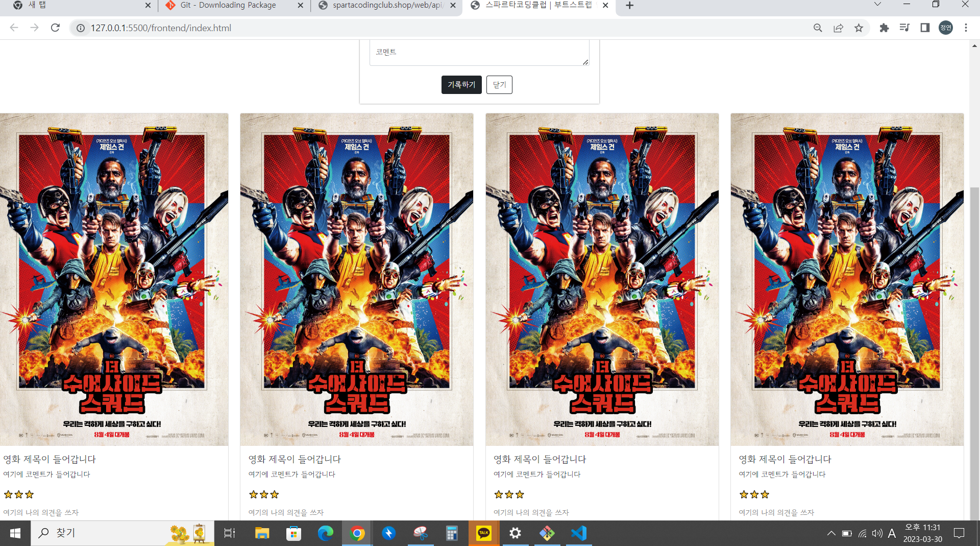980x546 pixels.
Task: Click the browser Forward arrow
Action: [34, 28]
